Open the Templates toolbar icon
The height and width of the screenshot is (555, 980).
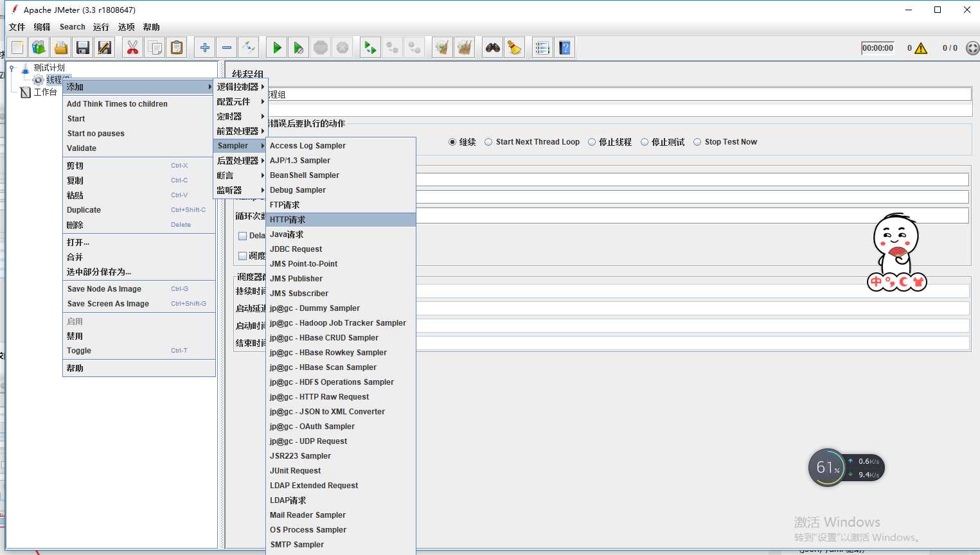tap(39, 48)
